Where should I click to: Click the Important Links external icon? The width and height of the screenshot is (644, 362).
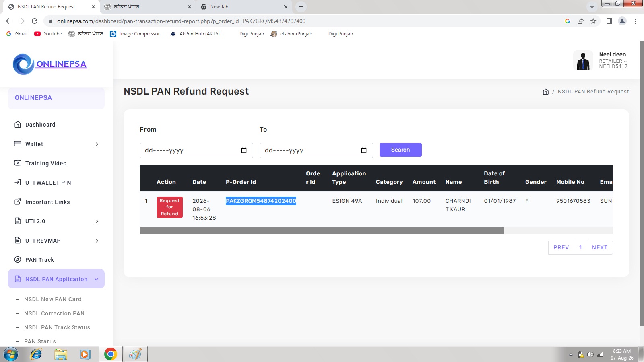click(x=18, y=202)
